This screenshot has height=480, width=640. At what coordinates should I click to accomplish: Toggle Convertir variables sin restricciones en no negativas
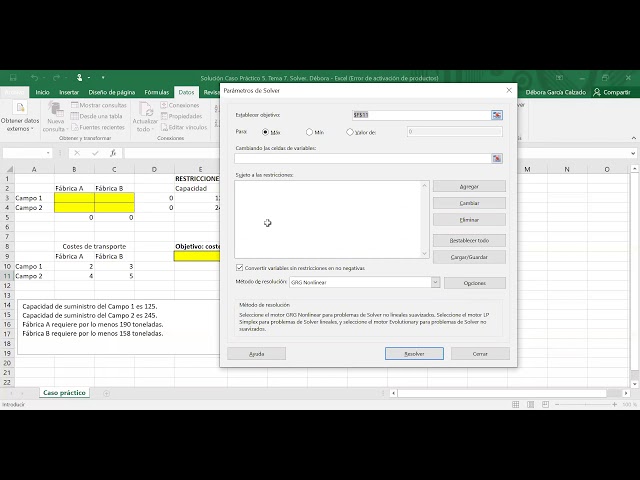pos(240,268)
